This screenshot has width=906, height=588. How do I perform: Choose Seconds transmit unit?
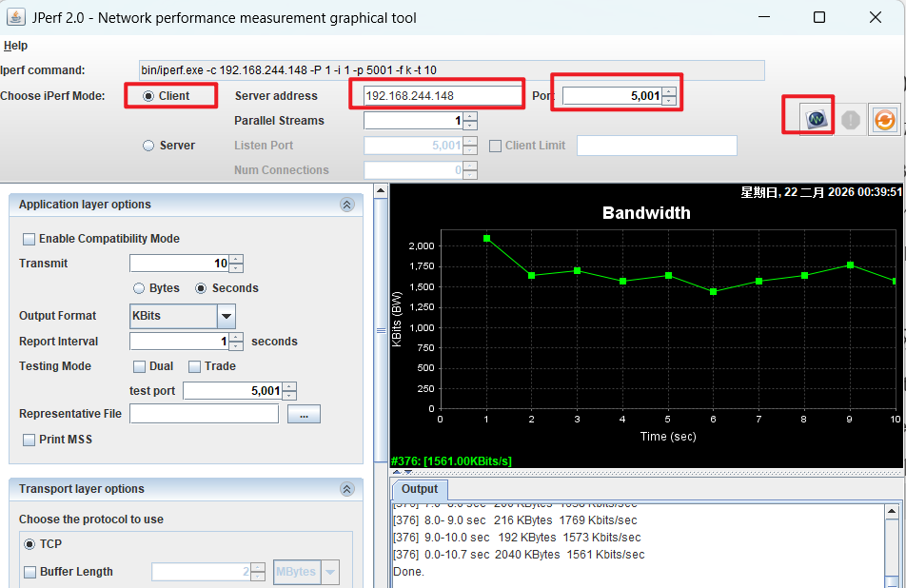(x=201, y=288)
